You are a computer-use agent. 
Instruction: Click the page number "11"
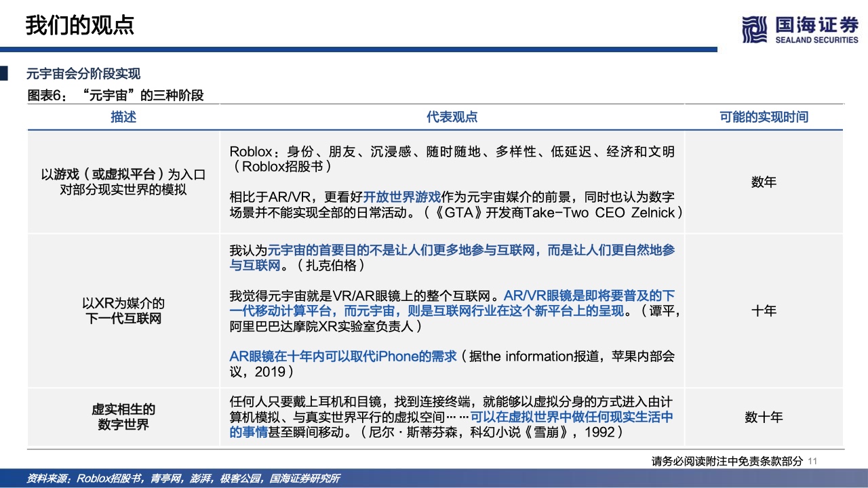tap(813, 462)
